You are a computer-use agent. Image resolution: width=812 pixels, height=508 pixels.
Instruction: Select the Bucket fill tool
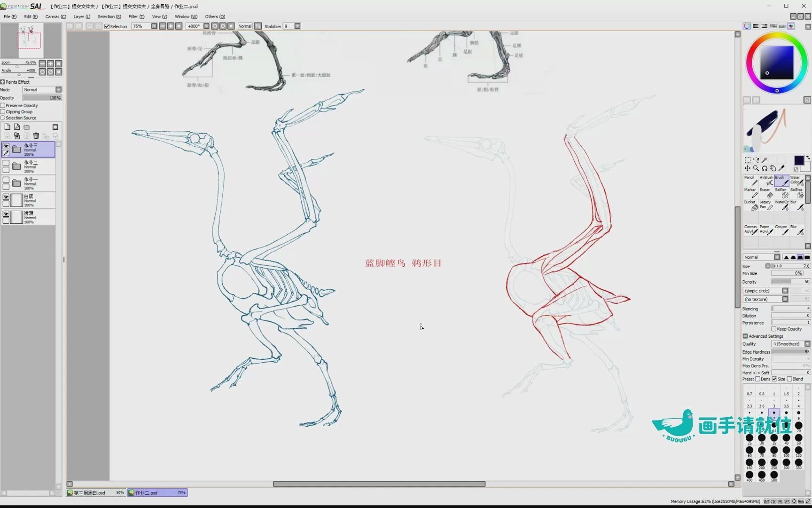(x=750, y=206)
